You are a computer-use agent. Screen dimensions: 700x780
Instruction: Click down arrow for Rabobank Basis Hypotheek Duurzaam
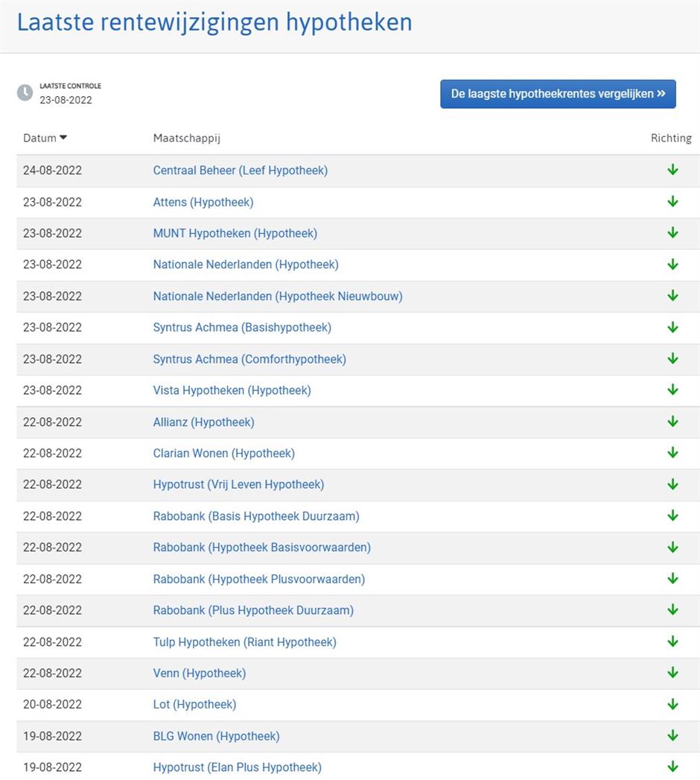tap(672, 516)
